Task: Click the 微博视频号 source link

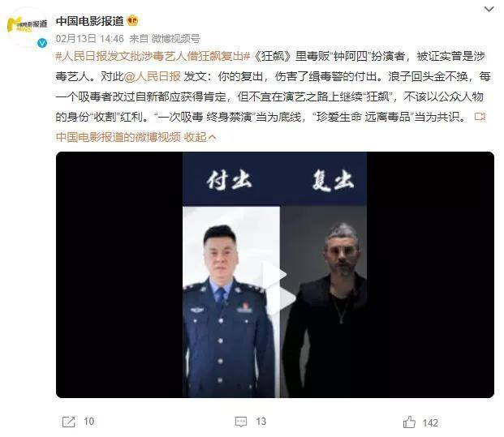Action: pyautogui.click(x=175, y=39)
